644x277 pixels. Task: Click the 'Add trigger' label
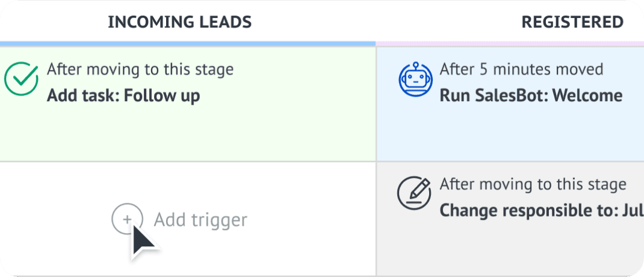200,220
